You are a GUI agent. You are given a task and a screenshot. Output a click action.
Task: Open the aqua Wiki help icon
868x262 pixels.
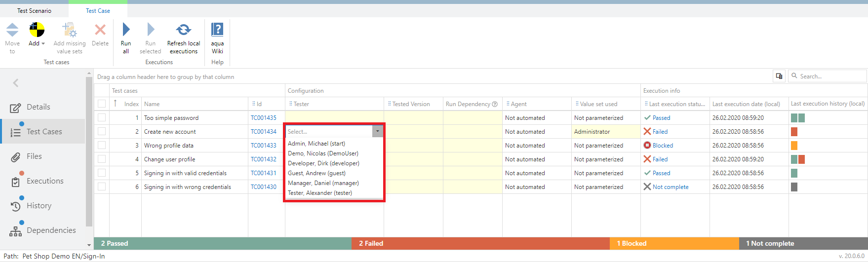pyautogui.click(x=217, y=30)
